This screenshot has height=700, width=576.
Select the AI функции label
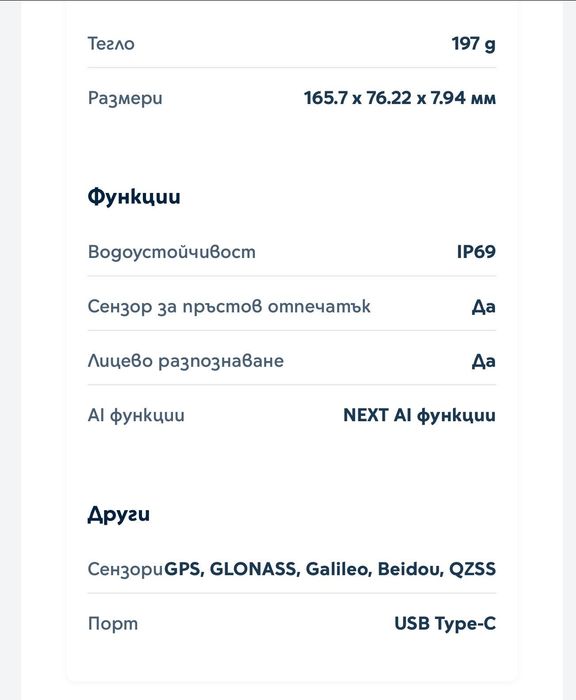coord(136,415)
